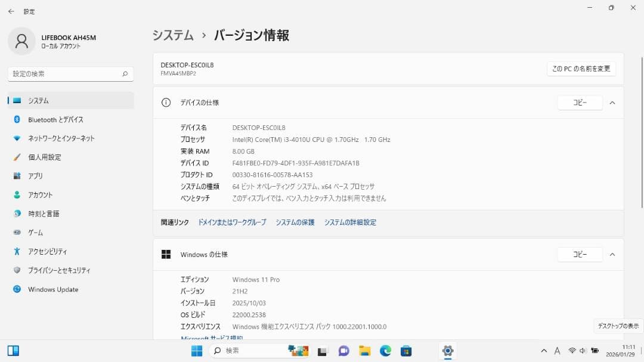The width and height of the screenshot is (644, 362).
Task: Collapse the デバイスの仕様 section
Action: coord(612,102)
